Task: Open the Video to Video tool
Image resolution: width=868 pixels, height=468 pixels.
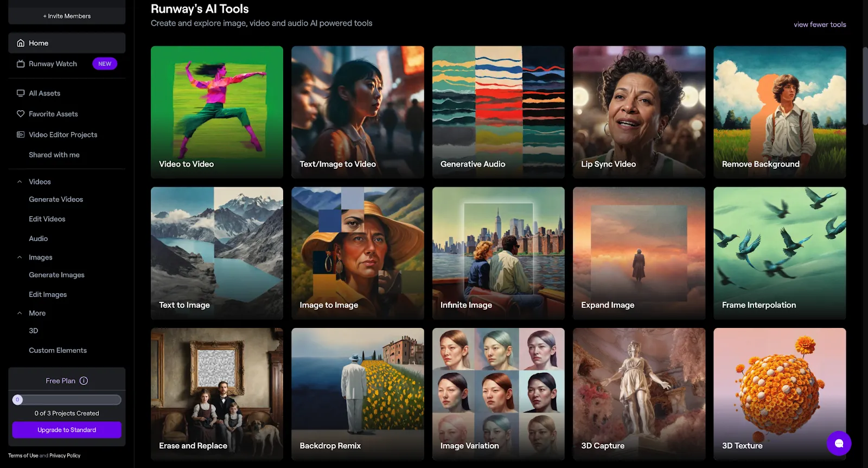Action: [x=217, y=112]
